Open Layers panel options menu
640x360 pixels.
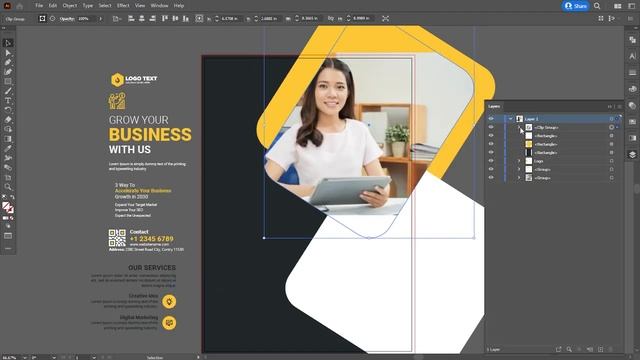point(619,107)
